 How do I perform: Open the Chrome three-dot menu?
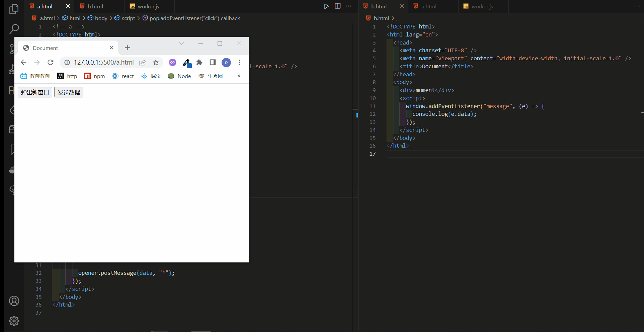pyautogui.click(x=239, y=62)
